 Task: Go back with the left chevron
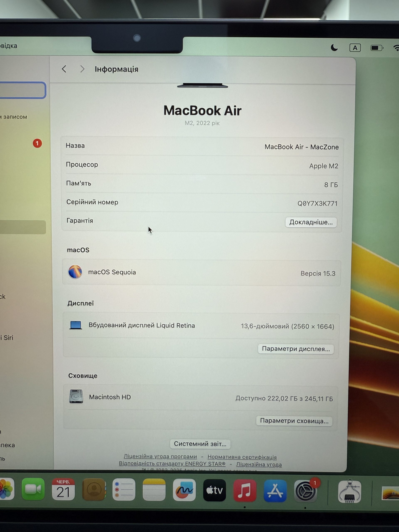pyautogui.click(x=64, y=69)
